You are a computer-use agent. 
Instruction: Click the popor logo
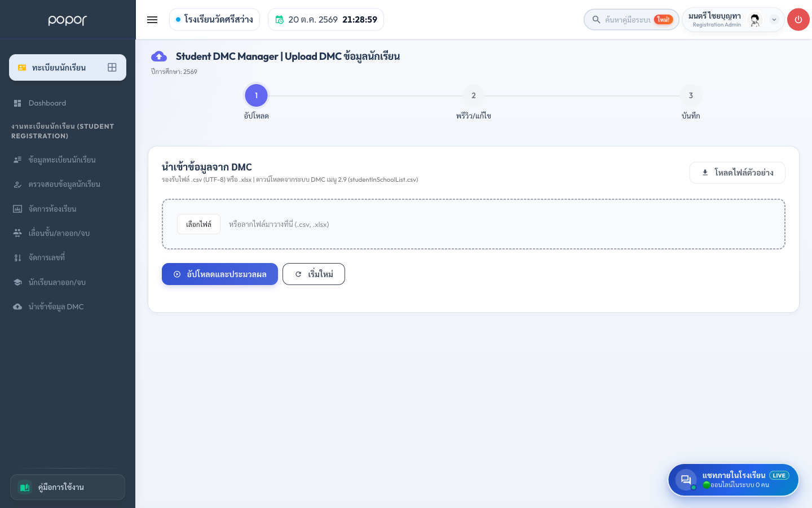[x=68, y=20]
